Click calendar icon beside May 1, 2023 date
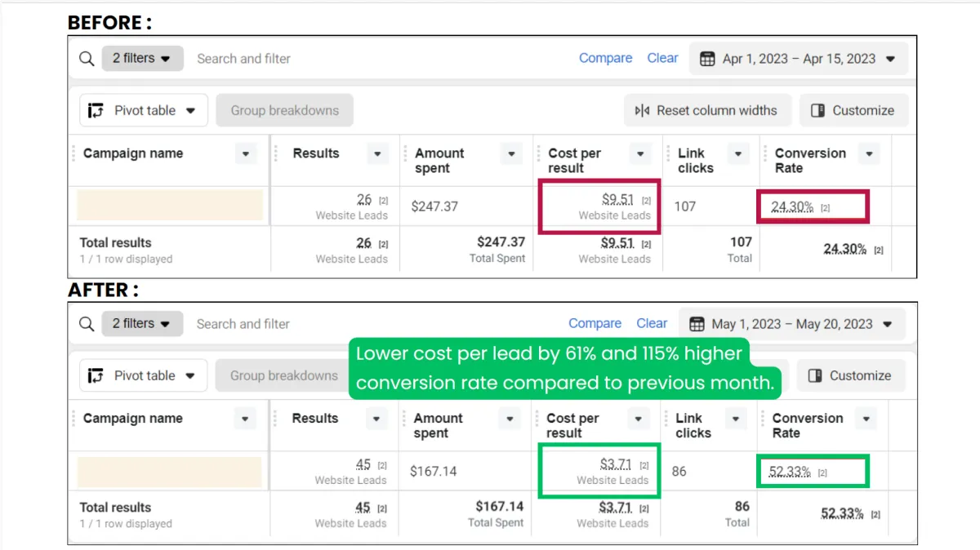Image resolution: width=980 pixels, height=550 pixels. pos(697,324)
